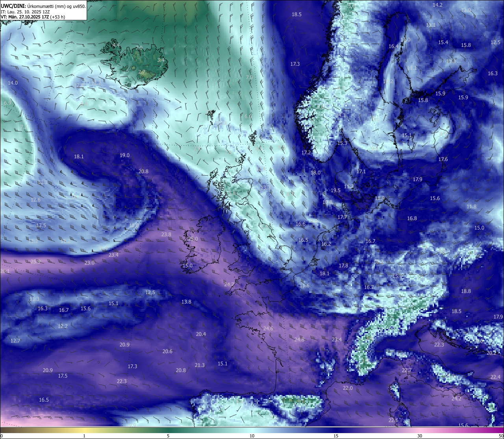
Task: Click the map value 17.8
Action: (343, 265)
